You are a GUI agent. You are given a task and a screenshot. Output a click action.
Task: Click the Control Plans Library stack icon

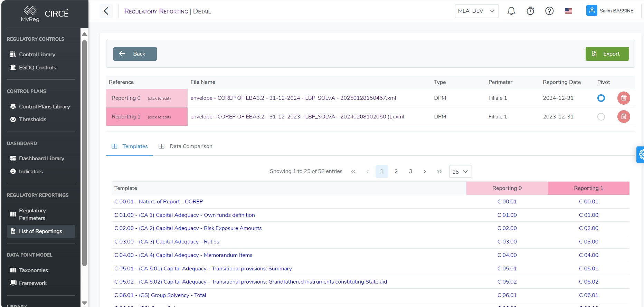pyautogui.click(x=13, y=106)
